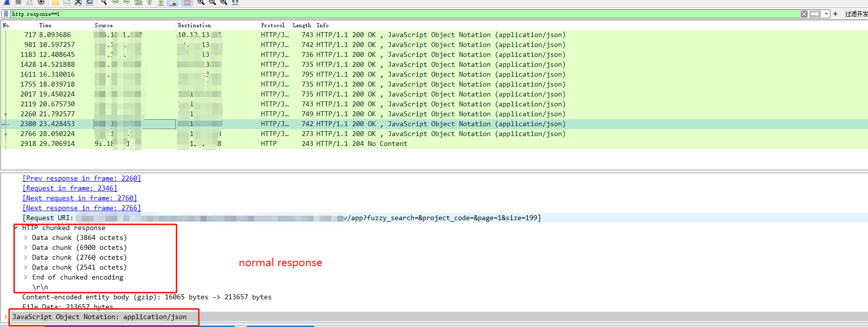
Task: Select packet number 1755
Action: pyautogui.click(x=434, y=84)
